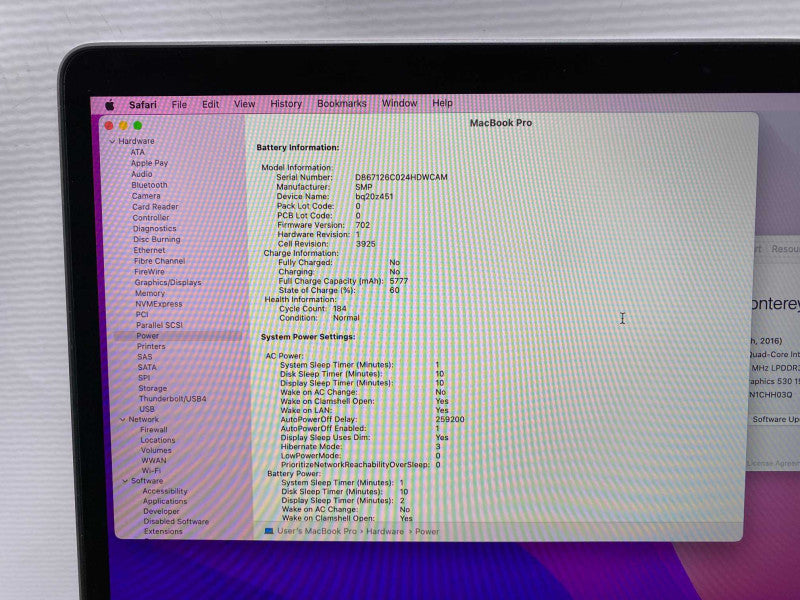Select SAS in the sidebar
800x600 pixels.
(x=145, y=357)
